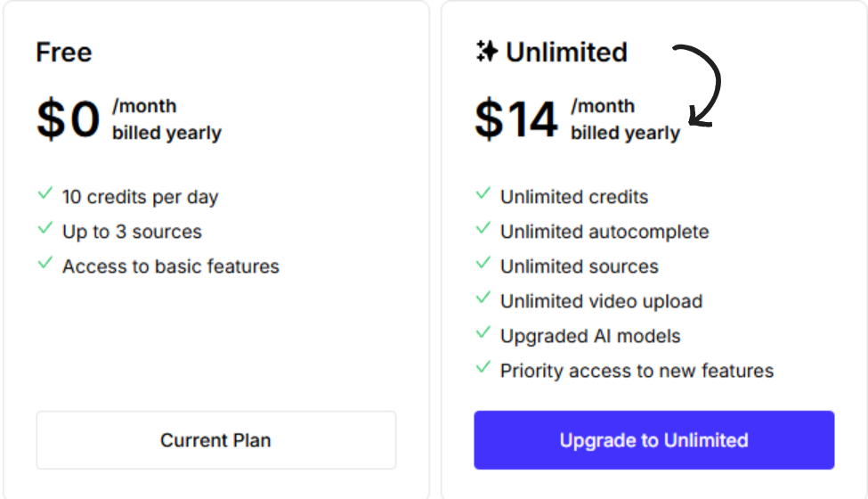Click Priority access to new features text
The height and width of the screenshot is (499, 868).
637,371
